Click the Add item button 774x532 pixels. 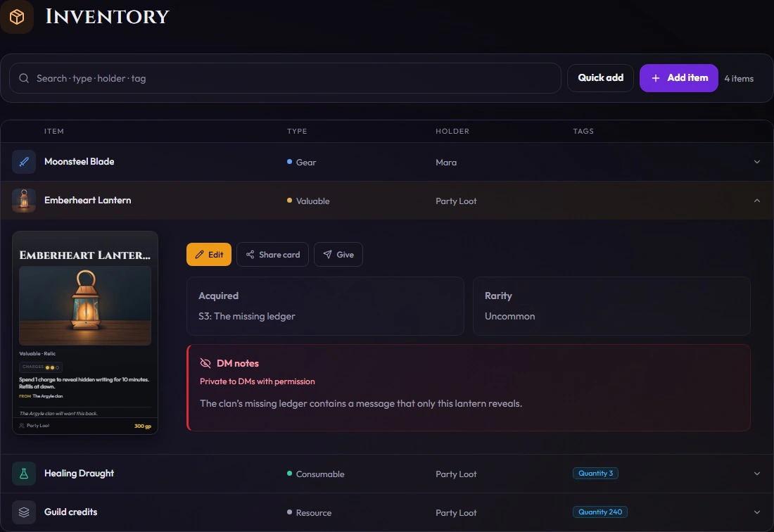point(679,78)
